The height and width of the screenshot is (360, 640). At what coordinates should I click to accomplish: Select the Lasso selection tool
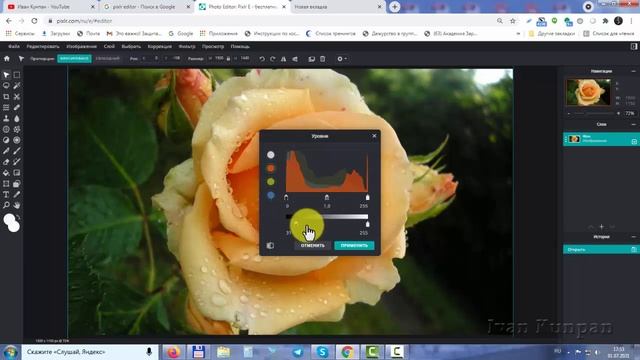coord(6,86)
